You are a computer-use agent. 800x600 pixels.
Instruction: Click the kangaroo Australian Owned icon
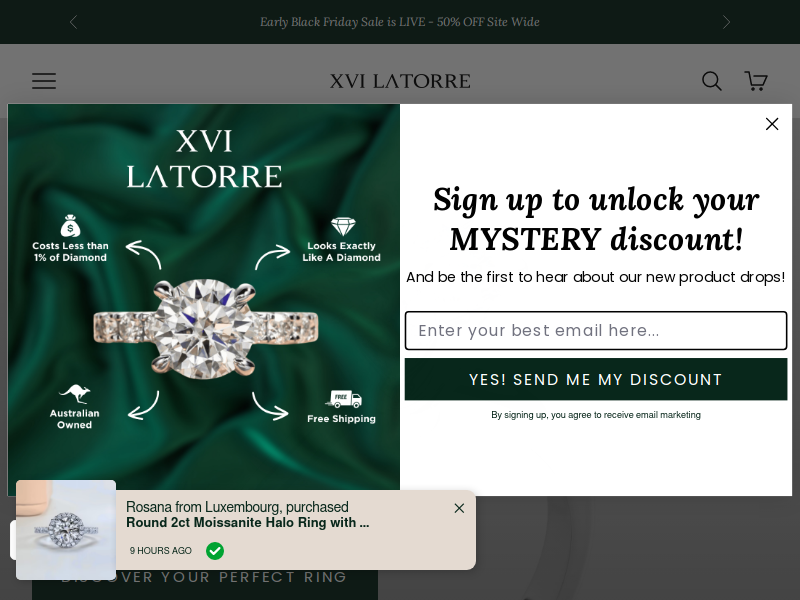(x=74, y=393)
